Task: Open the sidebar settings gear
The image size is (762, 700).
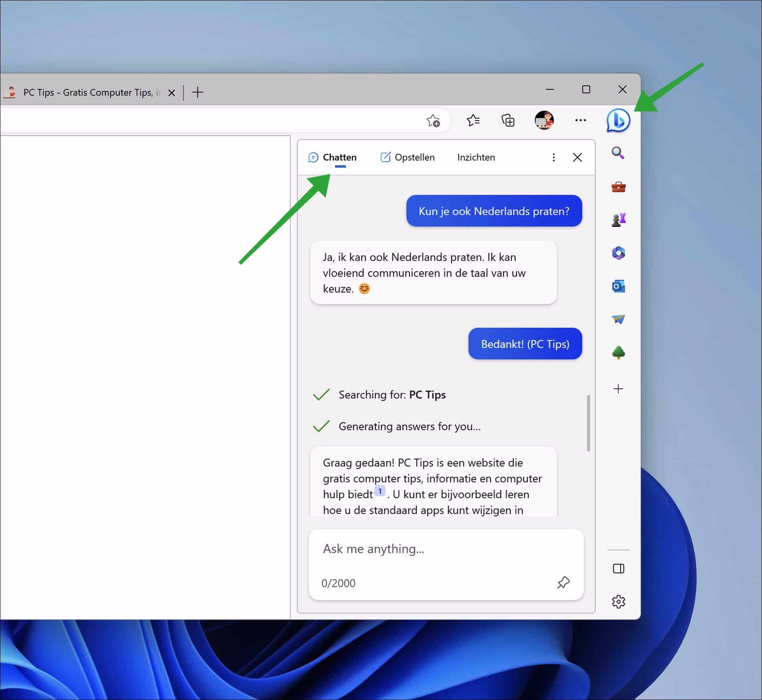Action: click(619, 602)
